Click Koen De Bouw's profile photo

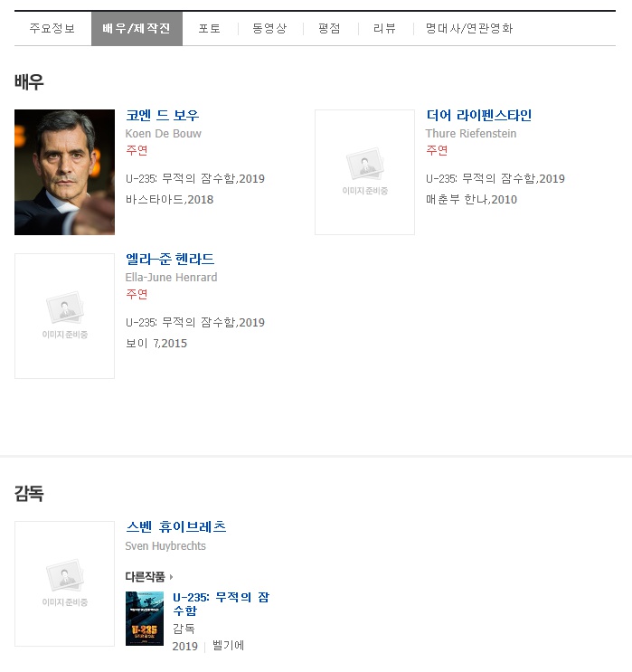click(x=64, y=172)
